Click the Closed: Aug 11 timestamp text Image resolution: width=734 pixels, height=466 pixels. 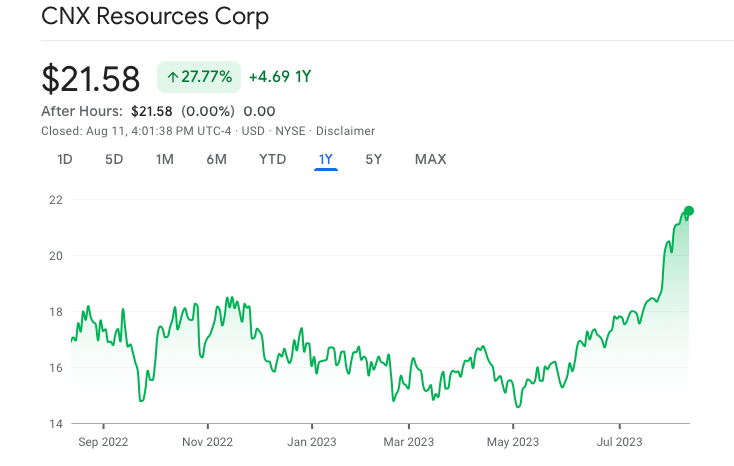(x=136, y=131)
